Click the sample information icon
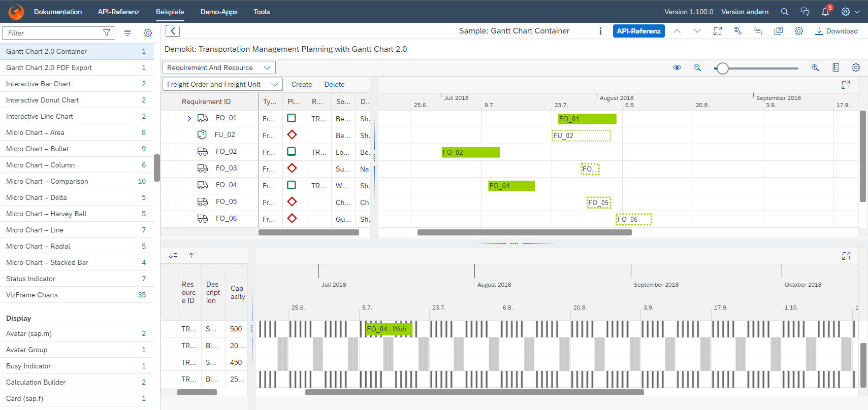 point(600,31)
